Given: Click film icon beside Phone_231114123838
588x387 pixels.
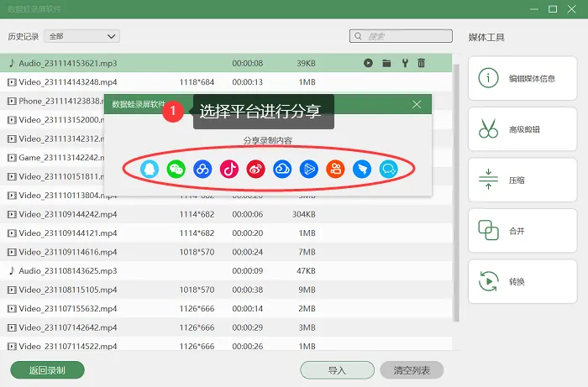Looking at the screenshot, I should tap(12, 101).
